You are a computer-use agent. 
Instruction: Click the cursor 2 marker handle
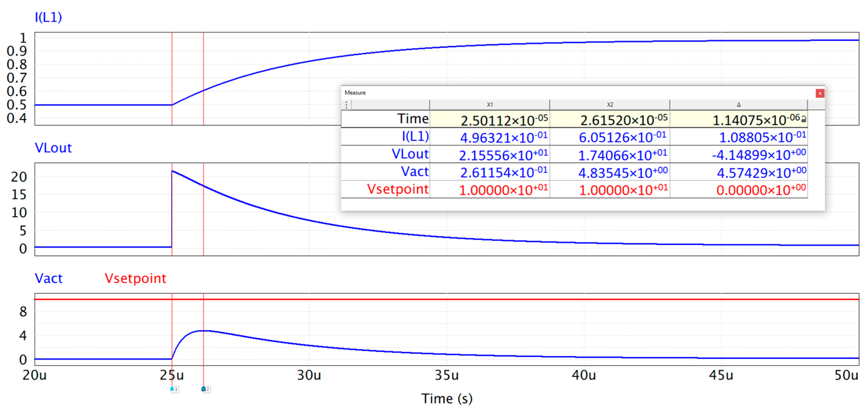204,389
